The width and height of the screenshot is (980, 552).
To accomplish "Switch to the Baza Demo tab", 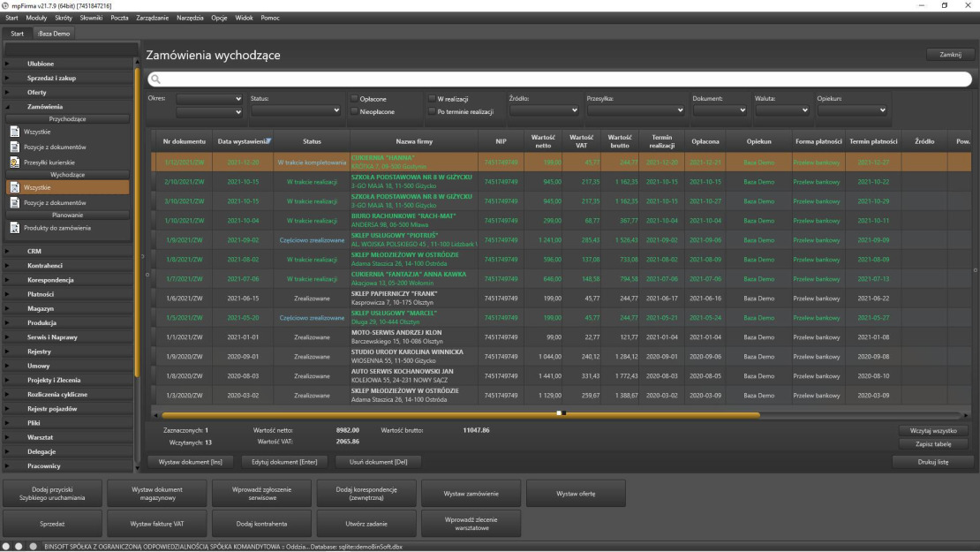I will (x=54, y=34).
